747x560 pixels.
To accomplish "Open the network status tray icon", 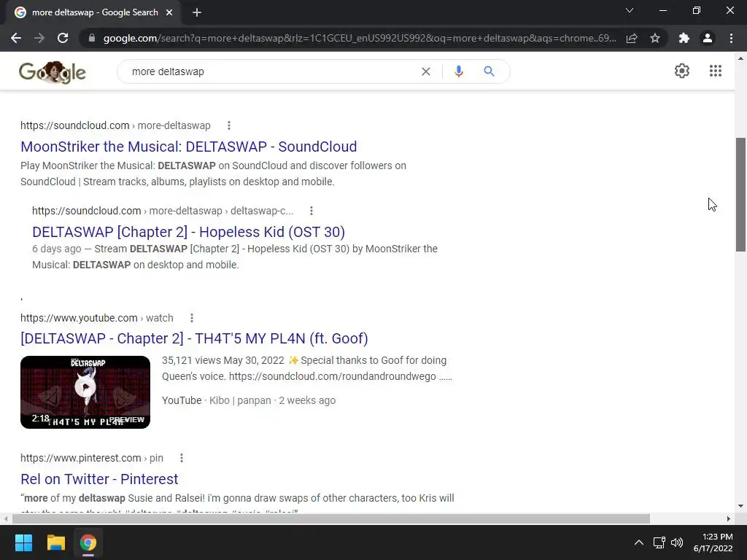I will click(659, 542).
